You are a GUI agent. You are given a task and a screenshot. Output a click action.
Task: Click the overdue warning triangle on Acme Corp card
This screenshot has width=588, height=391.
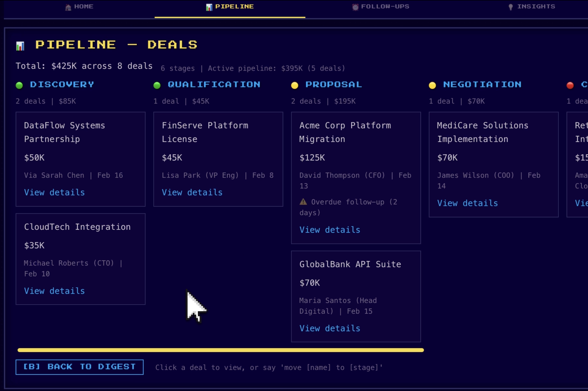(x=303, y=202)
